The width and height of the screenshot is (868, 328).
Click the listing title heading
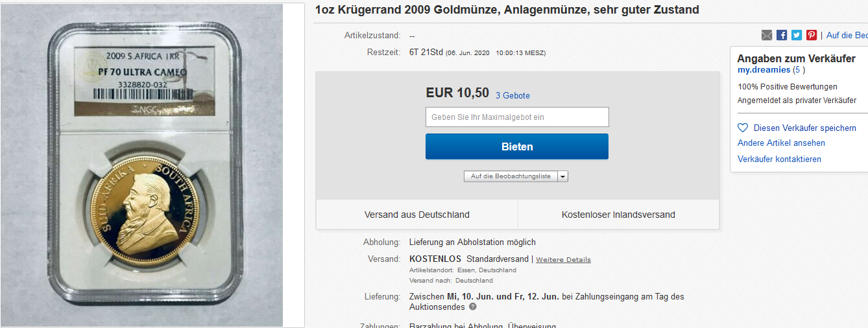point(507,10)
